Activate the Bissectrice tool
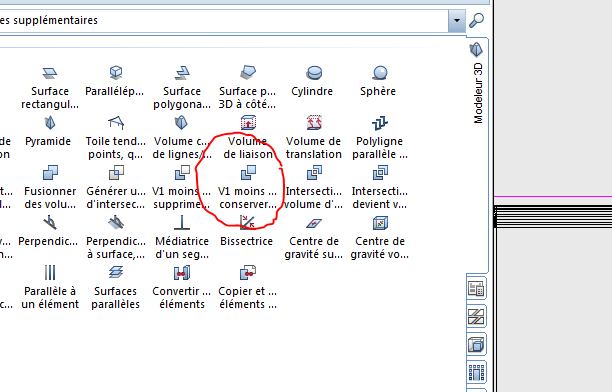Screen dimensions: 612x392 [247, 231]
